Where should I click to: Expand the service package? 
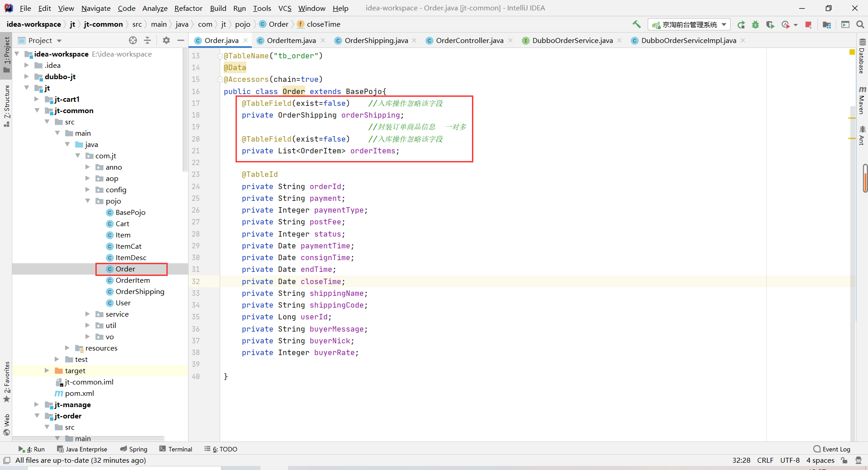coord(88,314)
